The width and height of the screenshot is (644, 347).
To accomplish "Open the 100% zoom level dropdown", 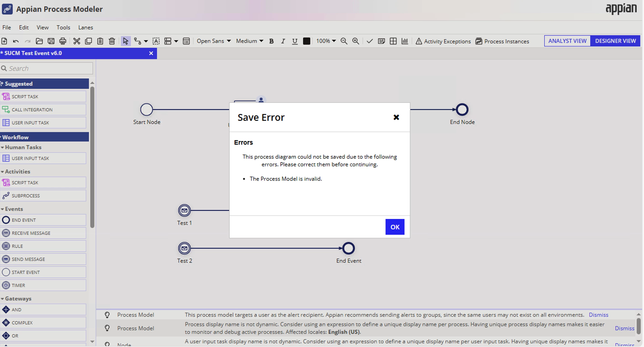I will pos(326,41).
